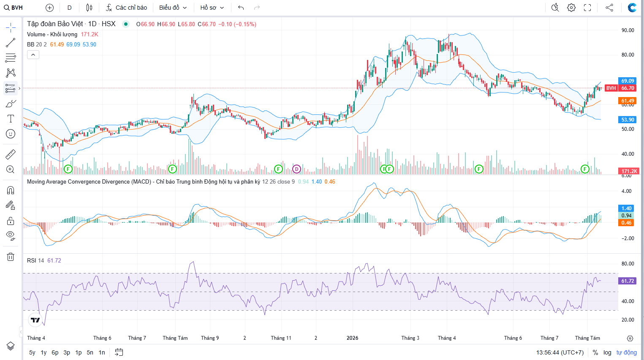Pick the brush drawing tool

pos(11,103)
